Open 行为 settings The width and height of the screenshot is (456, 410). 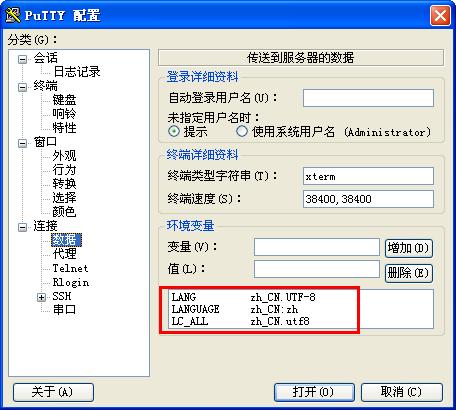(x=64, y=170)
